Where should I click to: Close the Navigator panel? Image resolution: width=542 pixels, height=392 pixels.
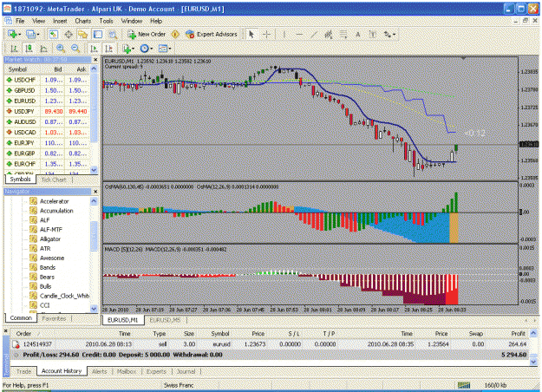(x=95, y=192)
